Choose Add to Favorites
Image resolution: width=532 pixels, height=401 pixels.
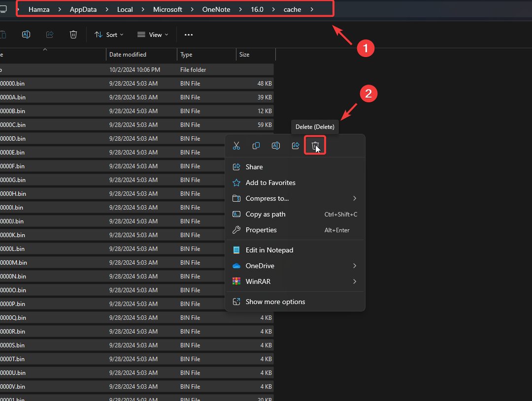(x=295, y=183)
